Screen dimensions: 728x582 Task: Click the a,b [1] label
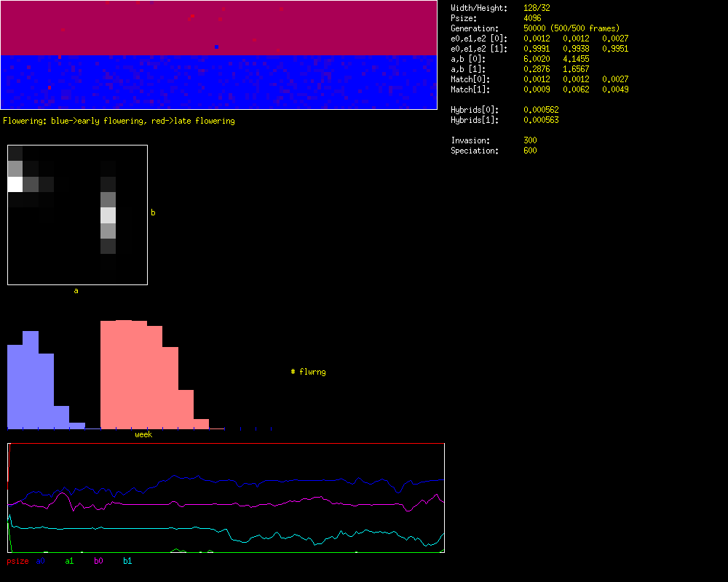[468, 70]
